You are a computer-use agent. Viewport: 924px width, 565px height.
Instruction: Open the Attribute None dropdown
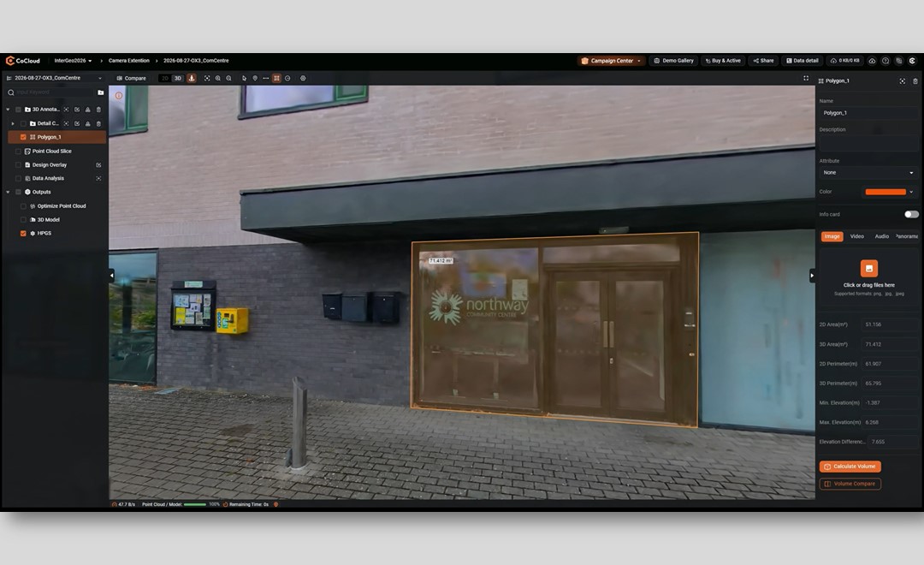pos(868,173)
